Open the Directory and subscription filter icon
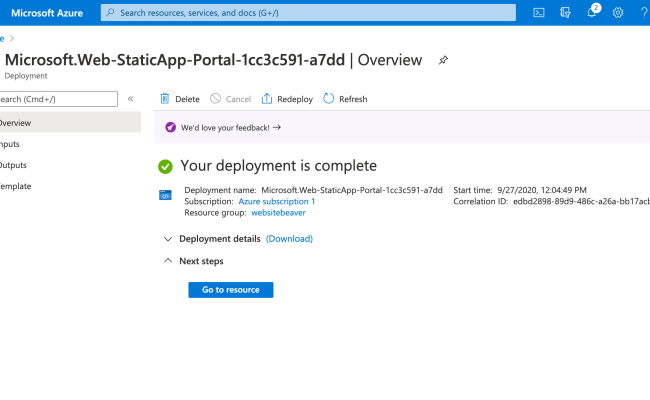Screen dimensions: 650x400 565,13
